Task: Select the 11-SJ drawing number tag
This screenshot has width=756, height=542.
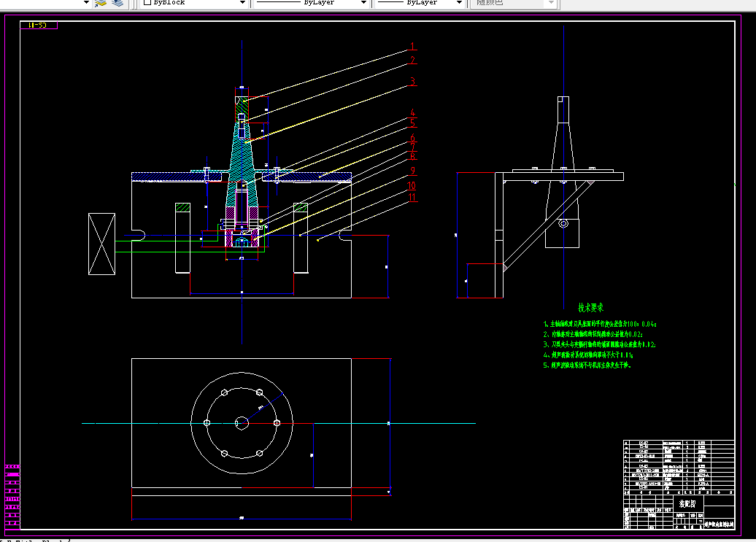Action: [38, 25]
